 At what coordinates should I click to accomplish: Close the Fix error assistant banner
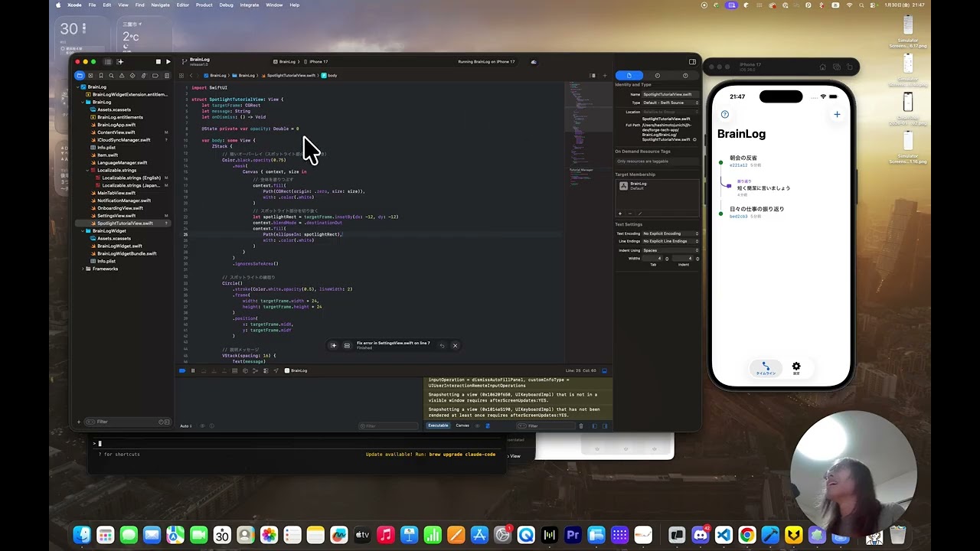[x=455, y=346]
